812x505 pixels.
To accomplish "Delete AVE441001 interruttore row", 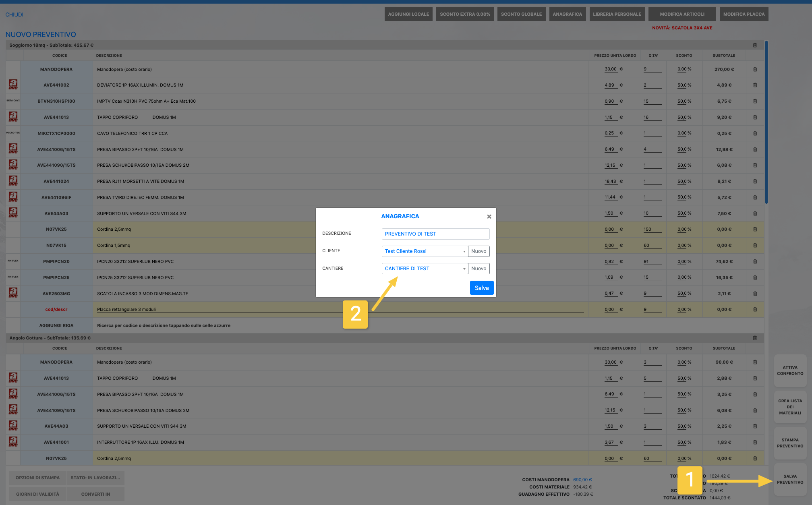I will (755, 442).
